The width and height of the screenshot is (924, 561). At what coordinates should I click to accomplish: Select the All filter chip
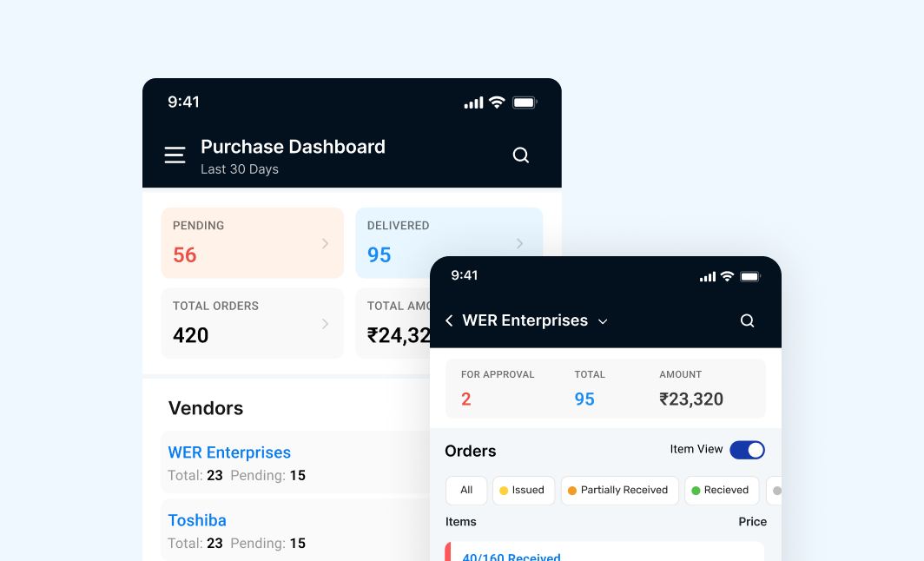pos(466,491)
